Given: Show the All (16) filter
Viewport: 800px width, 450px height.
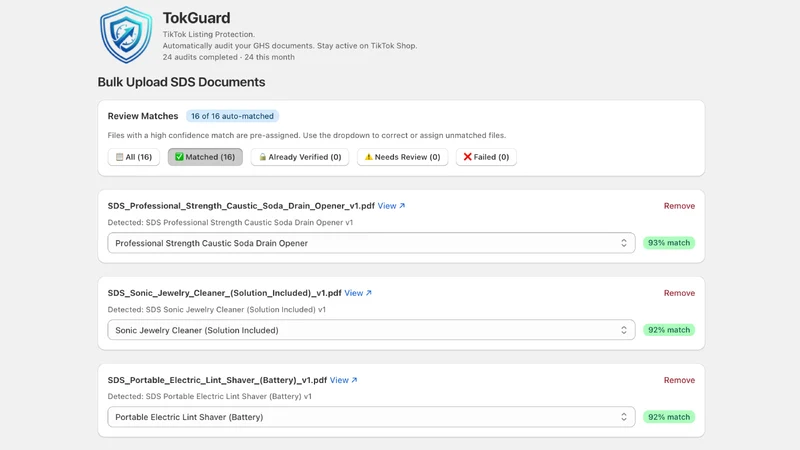Looking at the screenshot, I should pyautogui.click(x=134, y=157).
